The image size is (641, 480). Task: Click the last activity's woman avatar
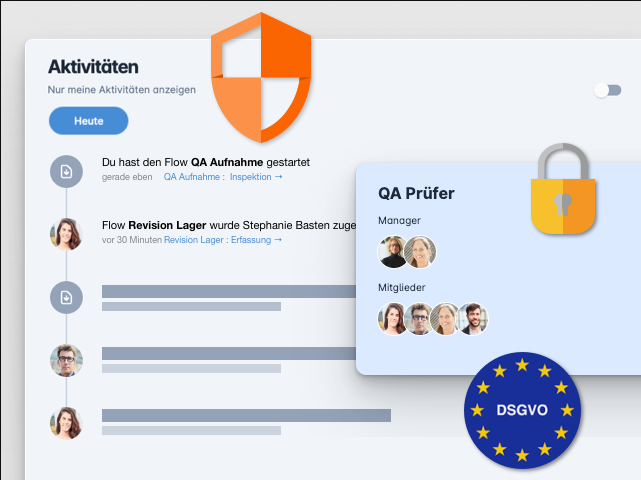[x=66, y=423]
